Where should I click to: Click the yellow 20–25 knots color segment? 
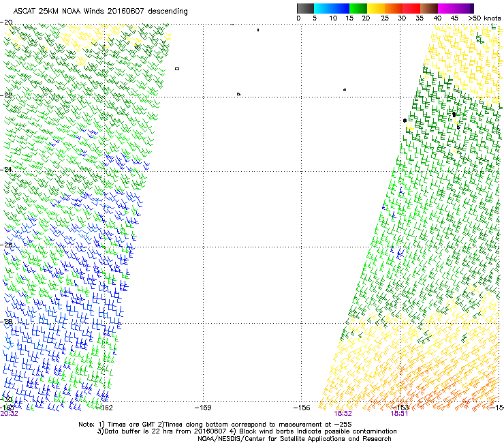pos(376,8)
